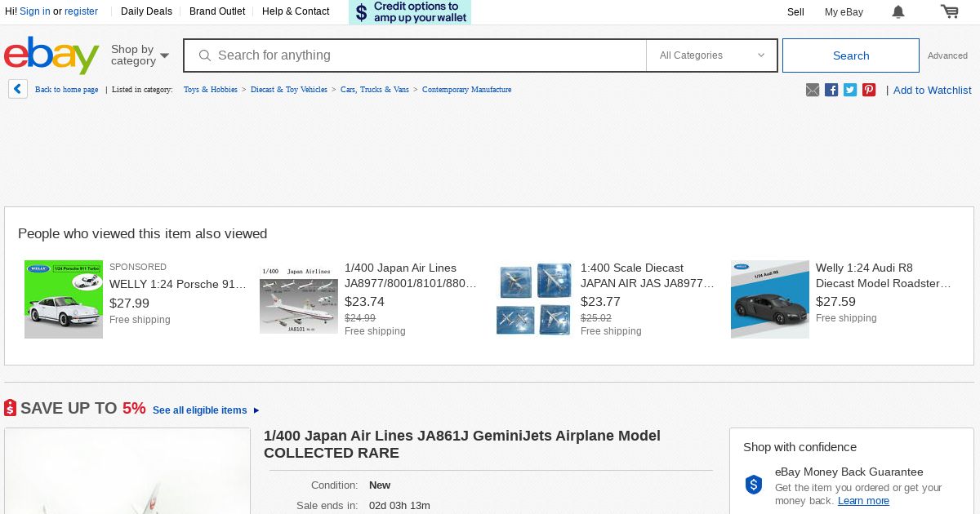The width and height of the screenshot is (980, 514).
Task: Click the red savings tag icon
Action: [10, 408]
